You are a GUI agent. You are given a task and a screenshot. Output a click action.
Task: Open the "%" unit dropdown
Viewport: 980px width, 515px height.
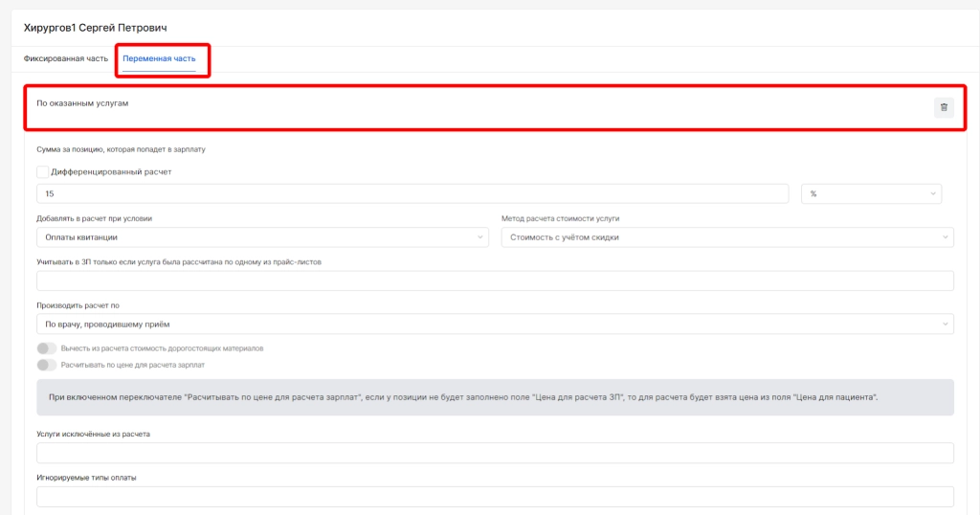tap(871, 194)
